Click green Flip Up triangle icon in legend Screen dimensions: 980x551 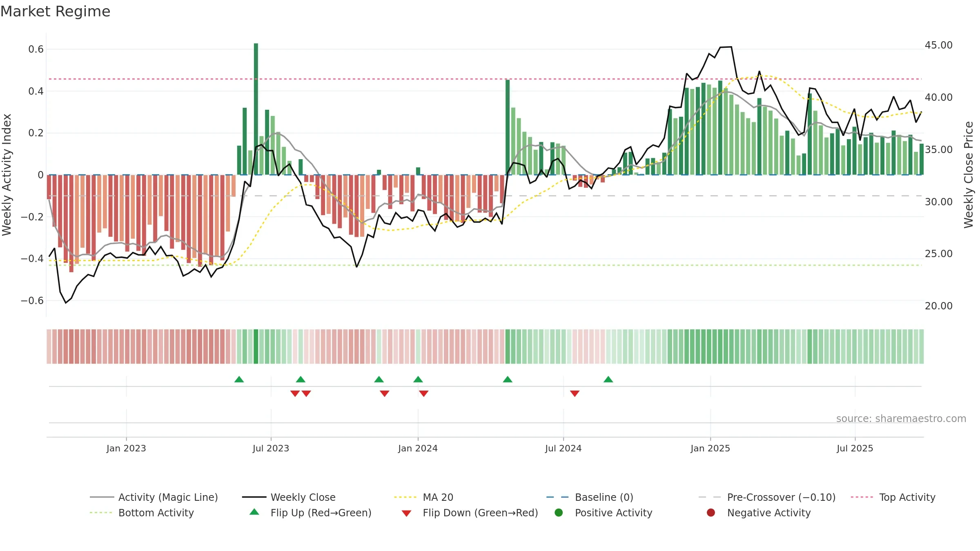point(254,512)
